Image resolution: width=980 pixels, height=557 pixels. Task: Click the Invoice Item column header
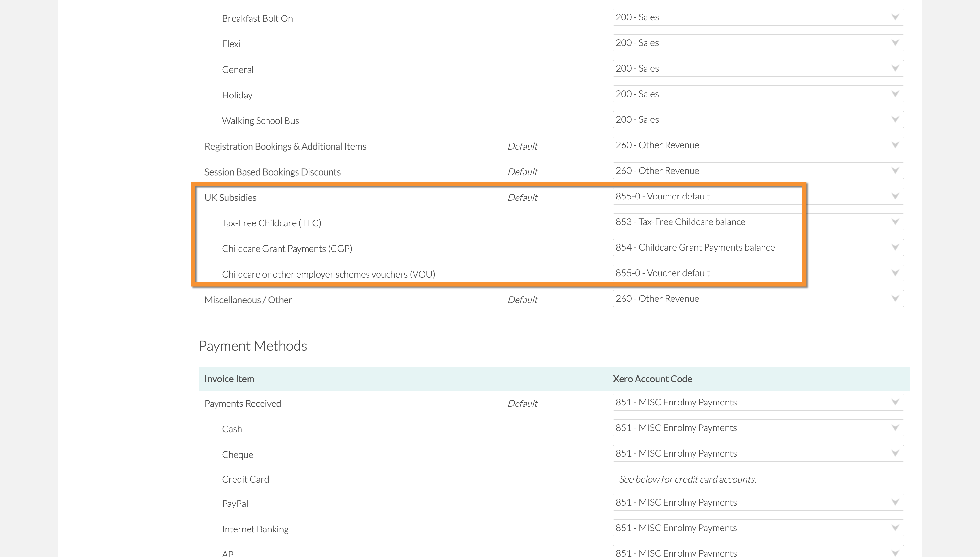pos(229,379)
